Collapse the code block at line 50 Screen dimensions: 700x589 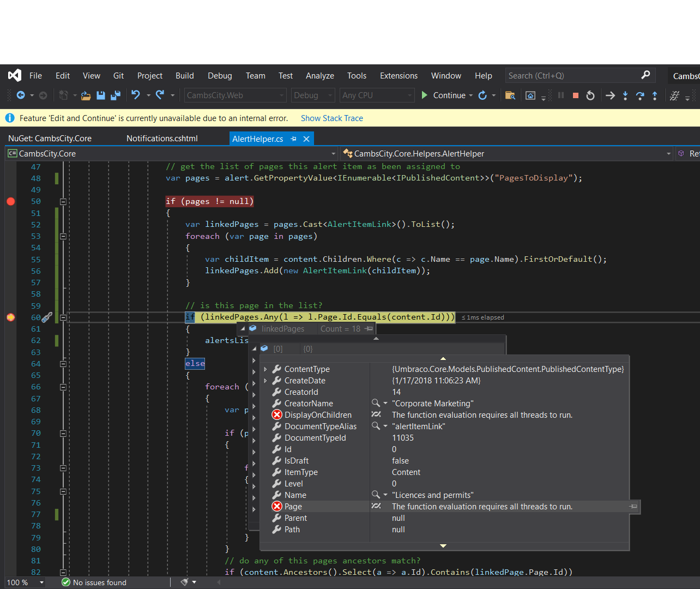click(63, 202)
